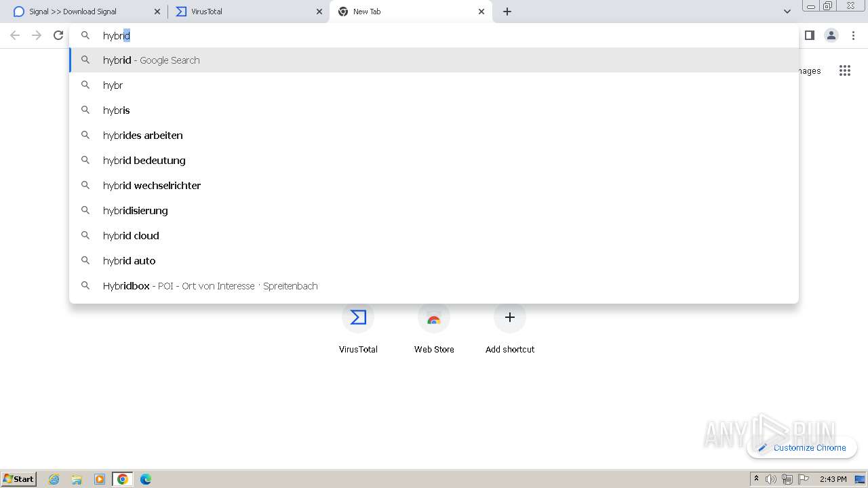Choose the 'hybrid auto' suggestion
The height and width of the screenshot is (488, 868).
[x=434, y=261]
